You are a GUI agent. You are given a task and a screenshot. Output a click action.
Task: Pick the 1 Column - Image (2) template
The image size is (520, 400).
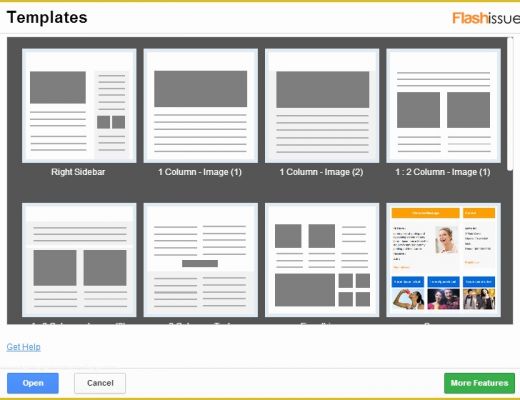coord(322,106)
